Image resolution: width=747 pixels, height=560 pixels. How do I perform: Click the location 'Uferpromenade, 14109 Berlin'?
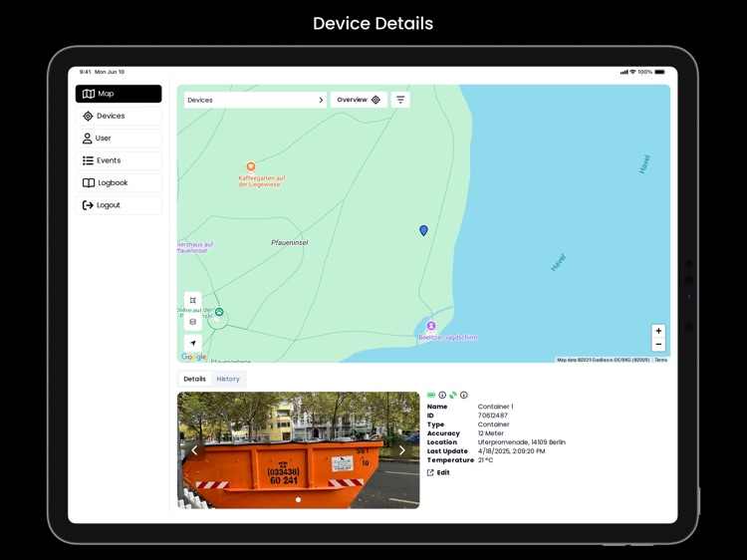pos(522,442)
